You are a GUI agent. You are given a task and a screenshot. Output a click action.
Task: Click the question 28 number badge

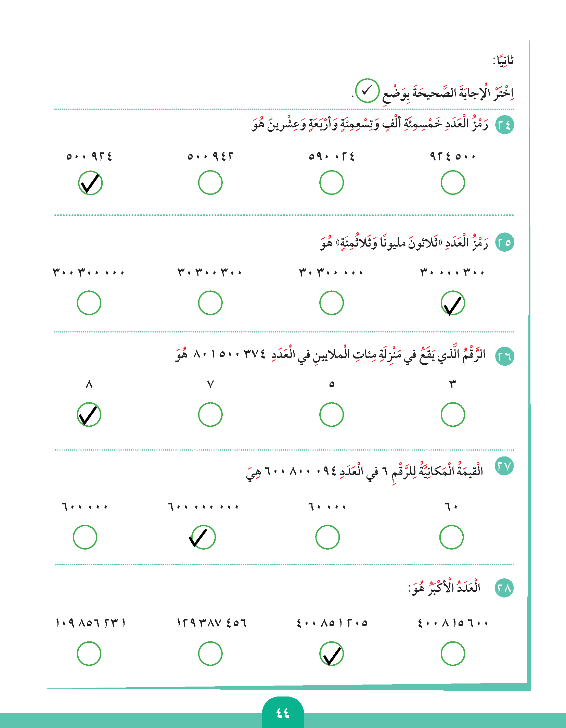[504, 588]
